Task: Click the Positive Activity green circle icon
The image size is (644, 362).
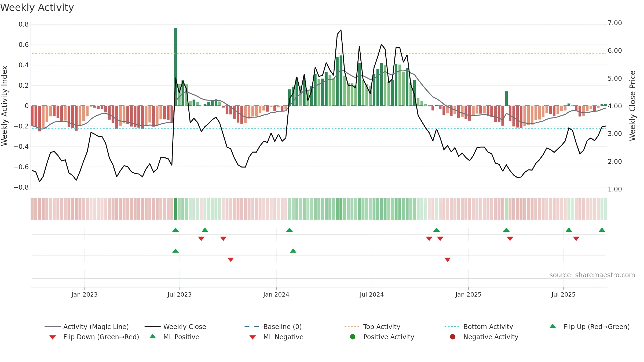Action: (353, 337)
